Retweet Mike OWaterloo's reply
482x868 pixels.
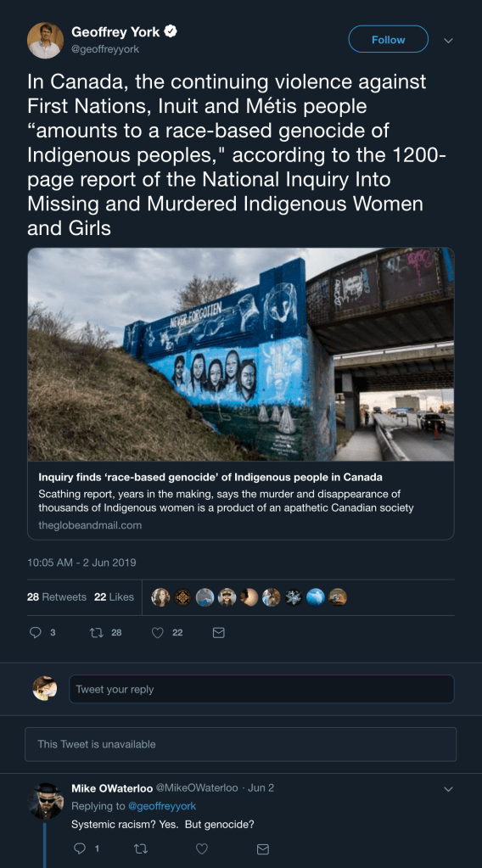[141, 848]
